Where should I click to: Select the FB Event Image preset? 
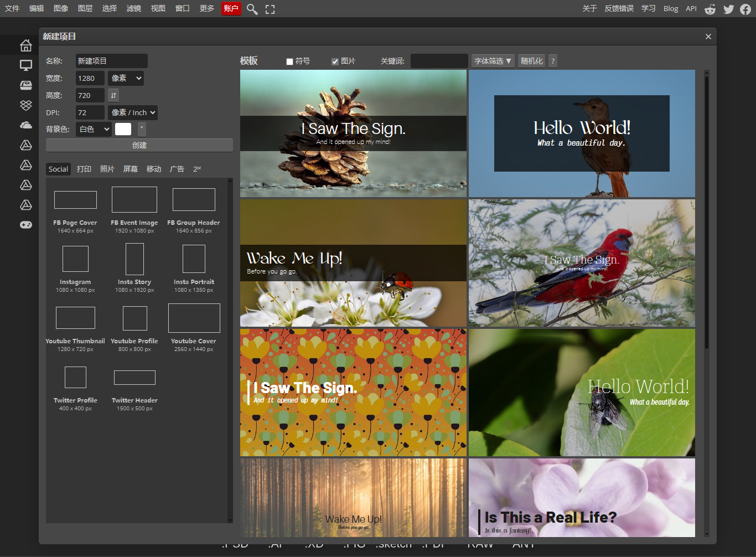(134, 210)
